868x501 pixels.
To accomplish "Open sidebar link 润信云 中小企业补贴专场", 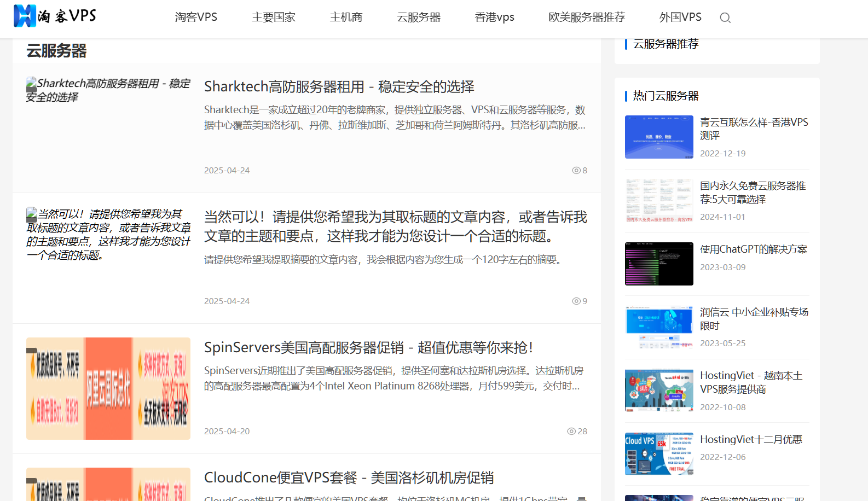I will [754, 319].
